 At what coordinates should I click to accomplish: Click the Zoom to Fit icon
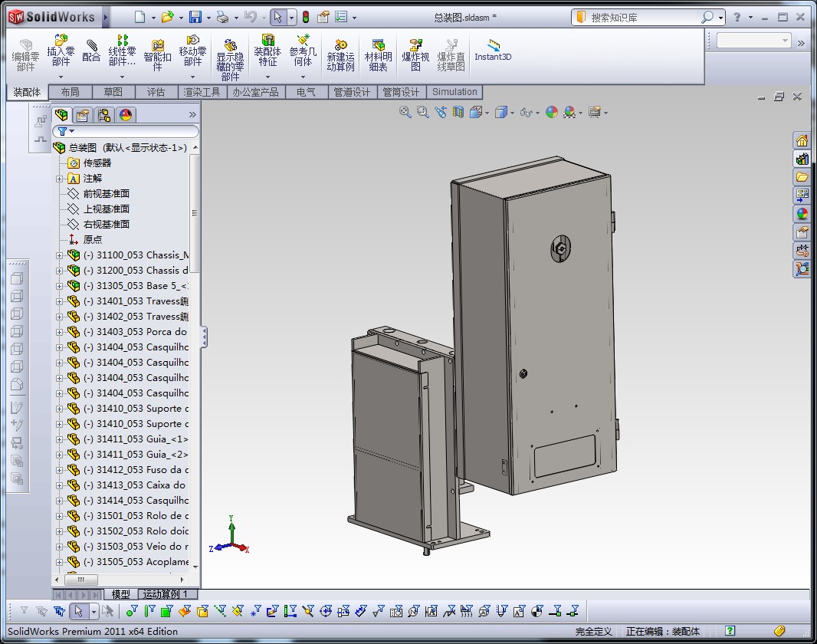[405, 112]
